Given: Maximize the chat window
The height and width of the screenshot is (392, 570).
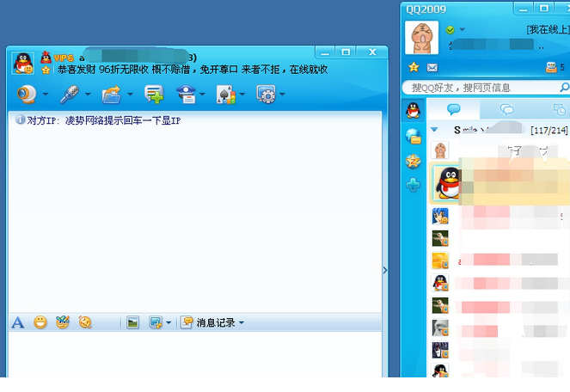Looking at the screenshot, I should click(346, 52).
